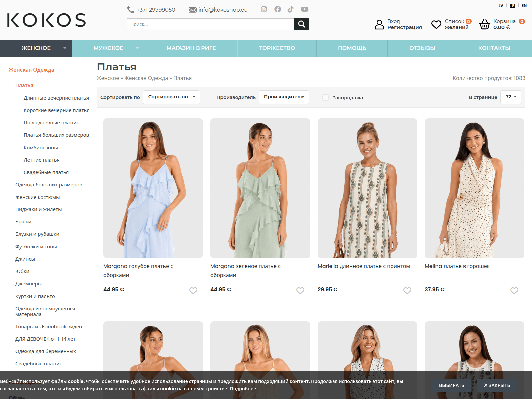
Task: Open Mariella длинное платье product image
Action: tap(367, 188)
